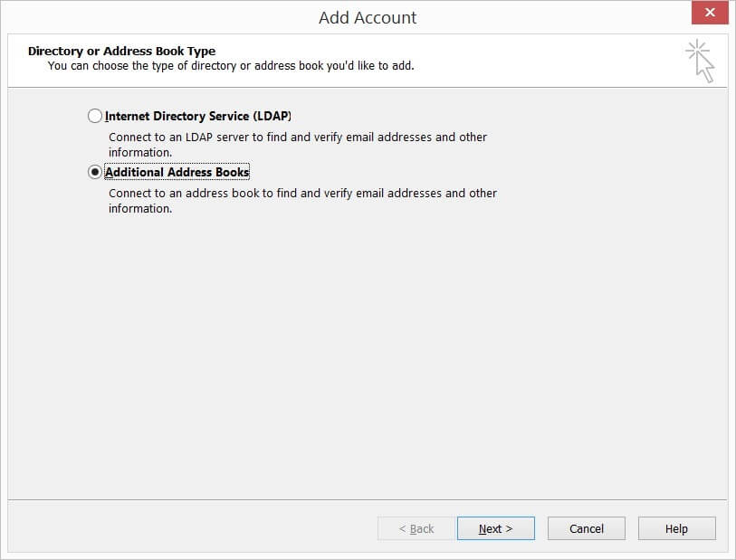
Task: Click the greyed-out Back button
Action: click(416, 528)
